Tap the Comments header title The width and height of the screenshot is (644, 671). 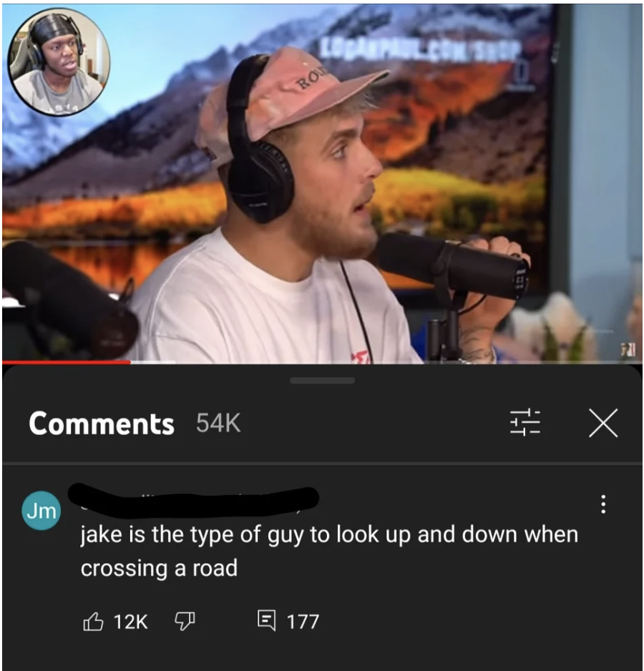[102, 423]
